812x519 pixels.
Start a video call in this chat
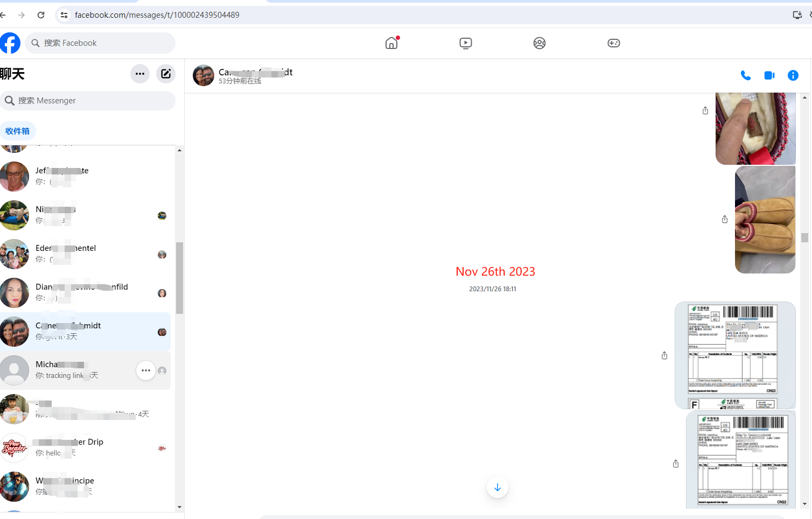[769, 76]
